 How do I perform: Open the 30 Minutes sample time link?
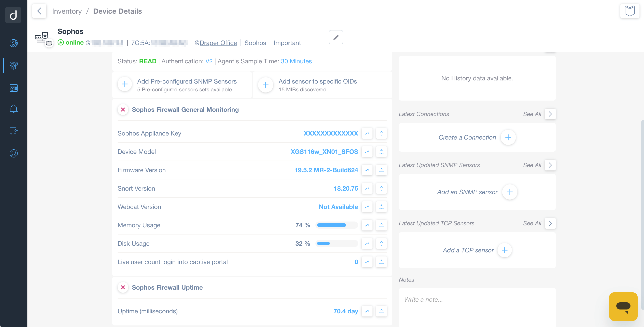296,61
